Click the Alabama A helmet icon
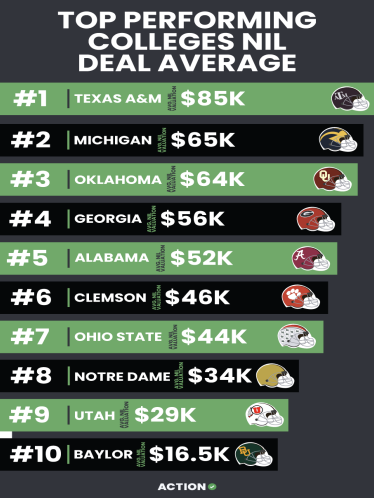 coord(311,258)
